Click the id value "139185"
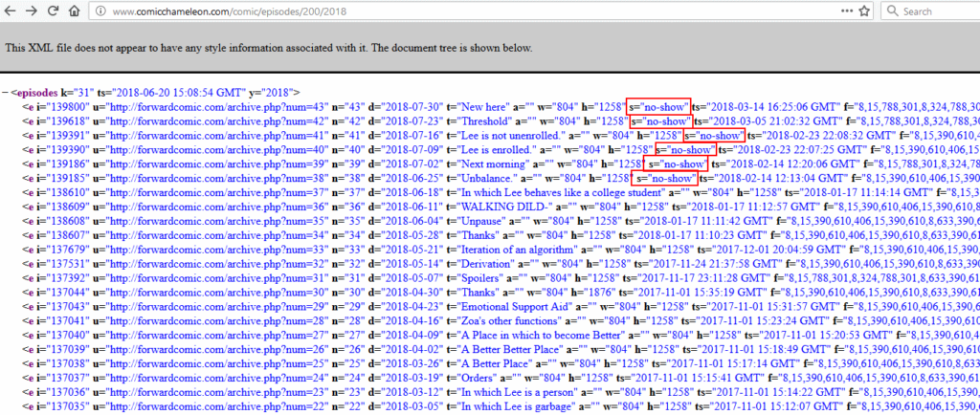Image resolution: width=980 pixels, height=415 pixels. click(x=68, y=178)
